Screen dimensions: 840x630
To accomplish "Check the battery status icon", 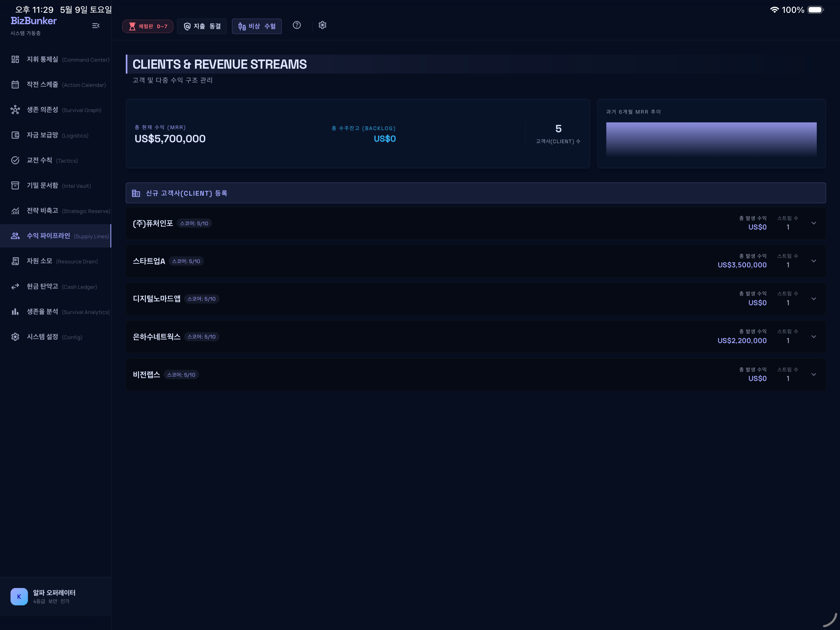I will click(816, 9).
